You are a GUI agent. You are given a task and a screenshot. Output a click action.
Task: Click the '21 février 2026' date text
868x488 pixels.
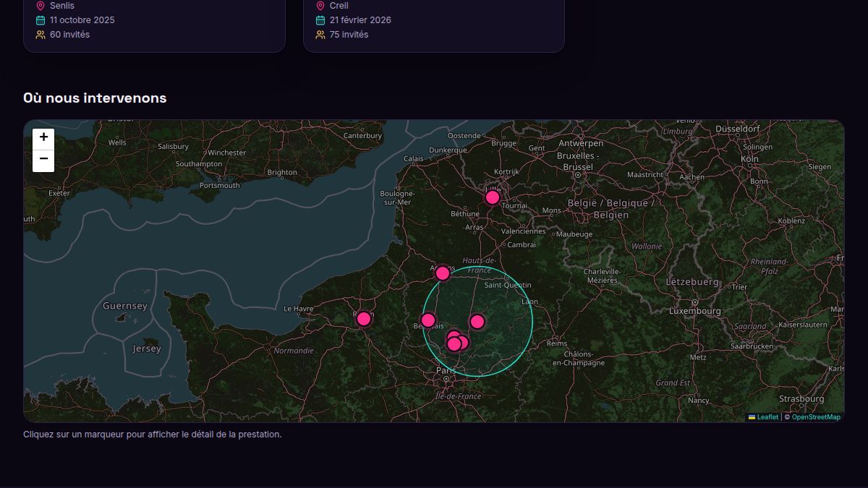coord(360,20)
